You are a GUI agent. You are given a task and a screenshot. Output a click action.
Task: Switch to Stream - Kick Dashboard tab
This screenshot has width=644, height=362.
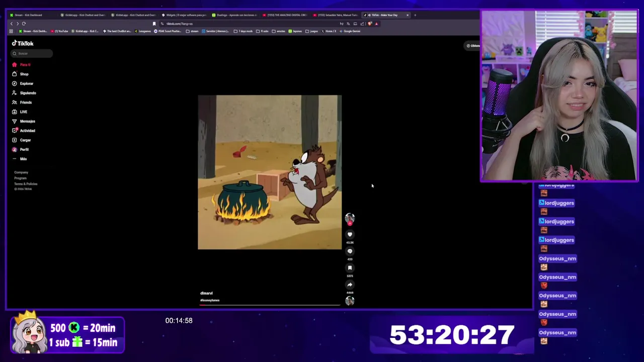tap(31, 15)
